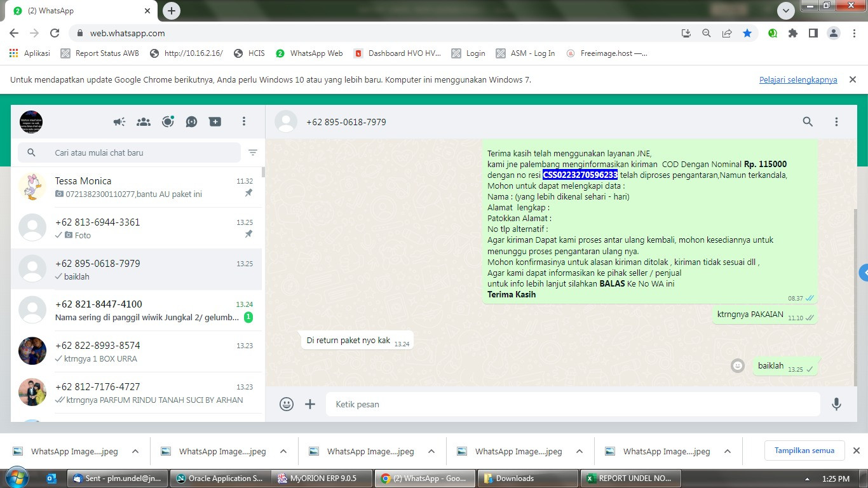Switch to the Oracle Application taskbar window
Screen dimensions: 868x488
pos(219,478)
